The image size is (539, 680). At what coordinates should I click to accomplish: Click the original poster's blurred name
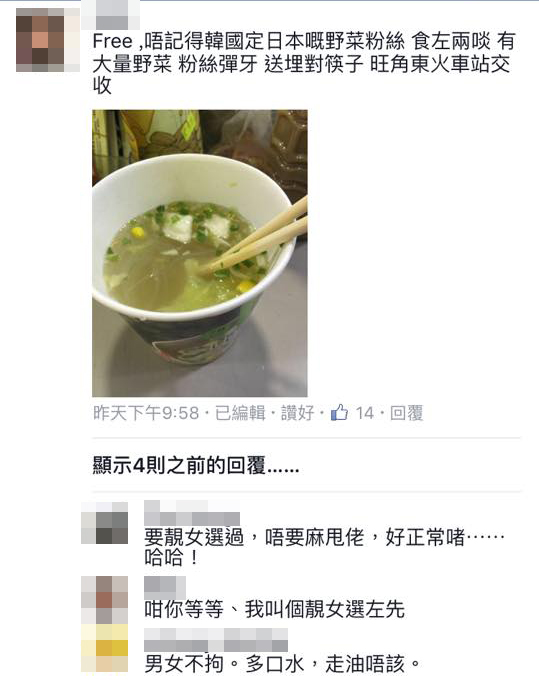pos(111,16)
